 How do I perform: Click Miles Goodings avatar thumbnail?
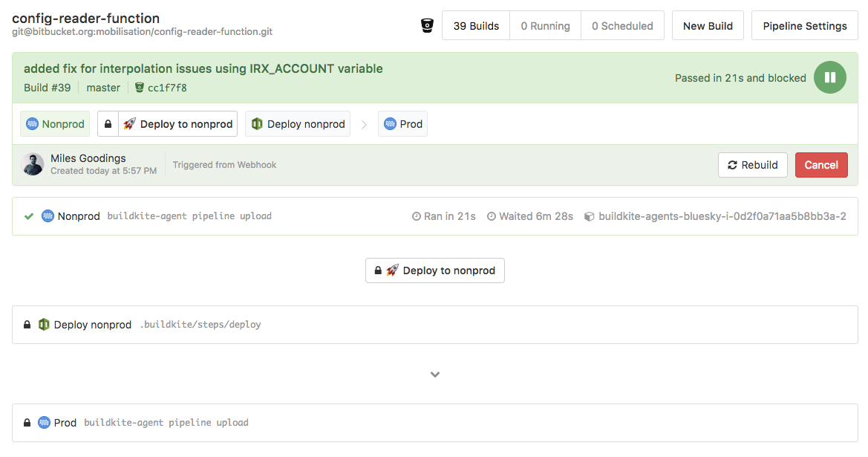click(33, 163)
